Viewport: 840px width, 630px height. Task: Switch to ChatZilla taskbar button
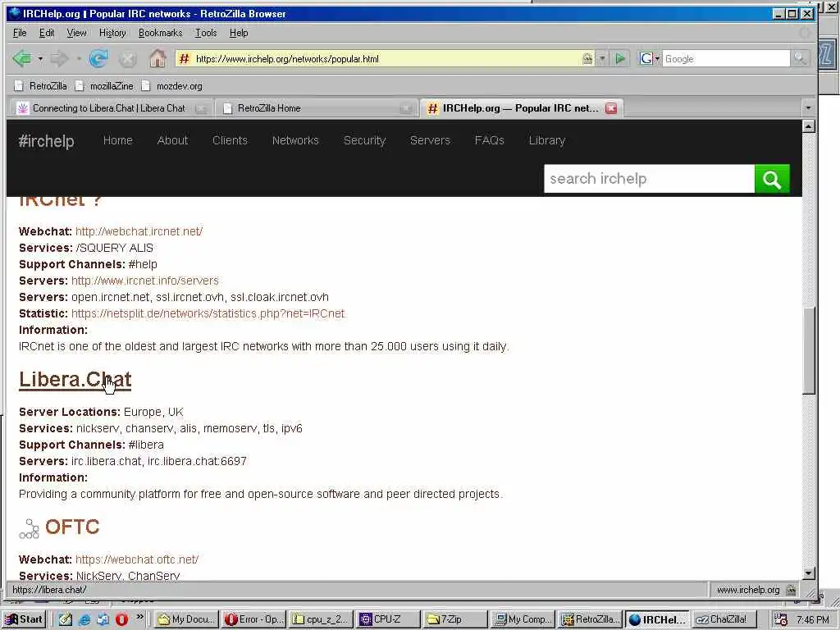[x=725, y=619]
